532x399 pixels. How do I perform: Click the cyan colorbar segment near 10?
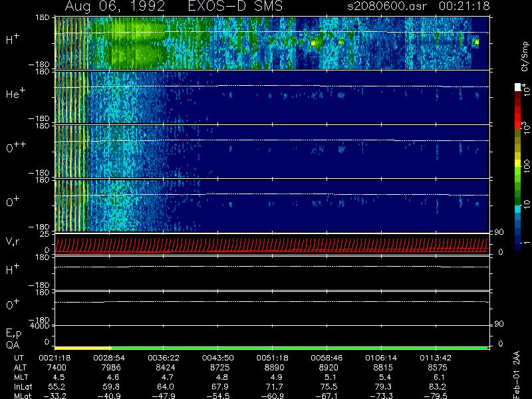tap(518, 209)
